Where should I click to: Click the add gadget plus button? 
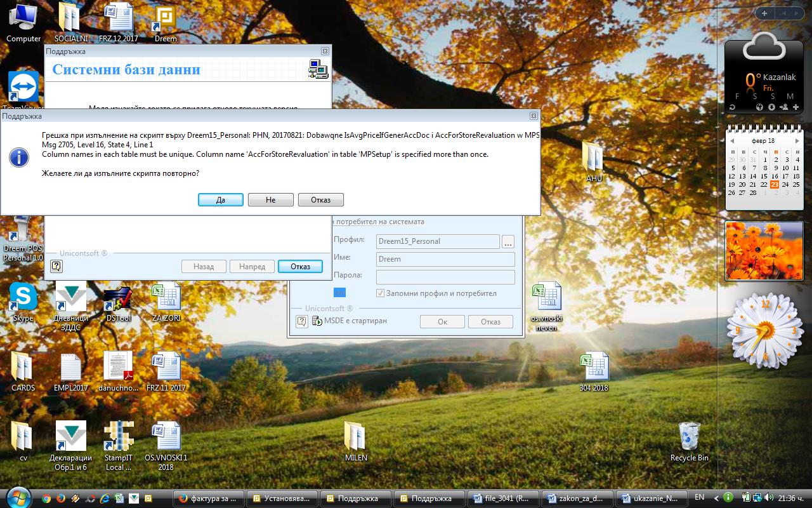(764, 13)
